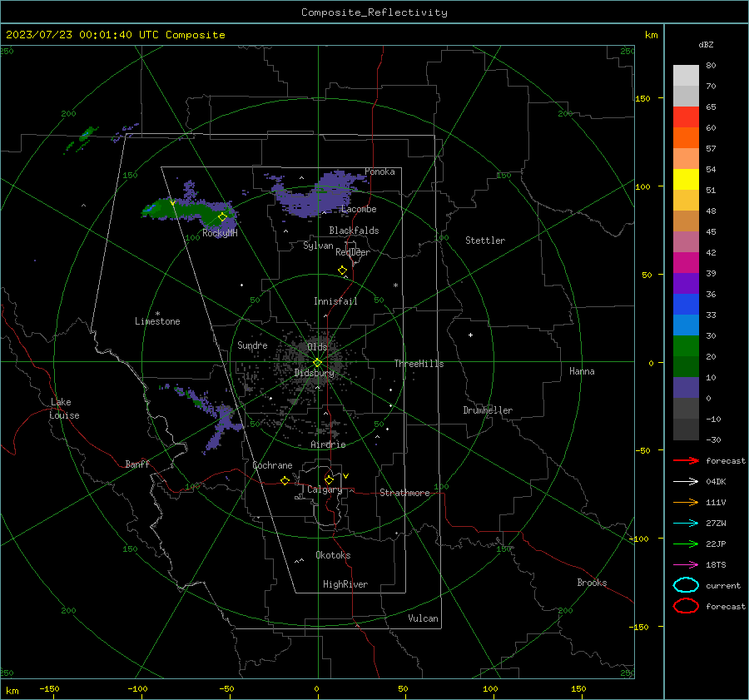
Task: Click the Cochrane town label
Action: (272, 465)
